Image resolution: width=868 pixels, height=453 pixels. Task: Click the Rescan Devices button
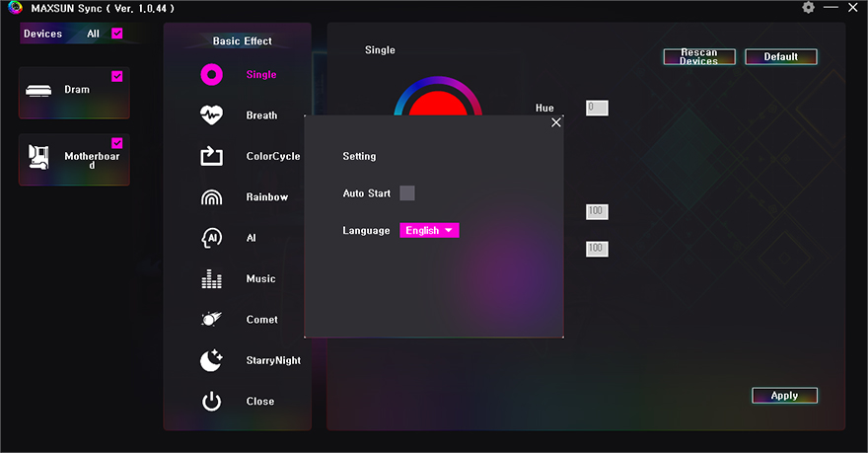(699, 56)
